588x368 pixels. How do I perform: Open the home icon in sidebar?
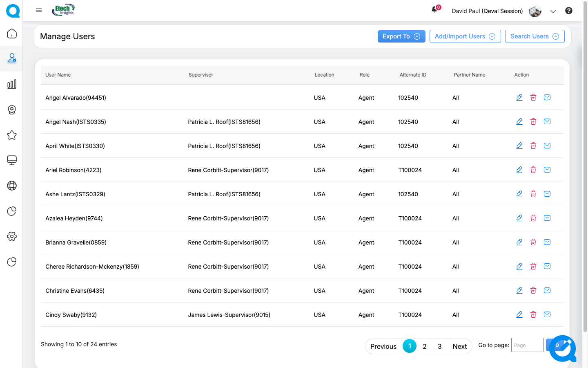click(12, 34)
